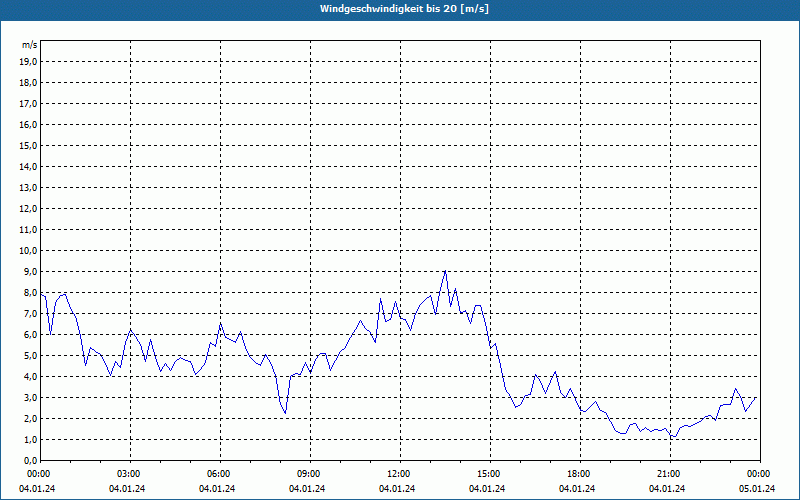Pick the '14,0' y-axis label
Screen dimensions: 800x500
(x=28, y=166)
